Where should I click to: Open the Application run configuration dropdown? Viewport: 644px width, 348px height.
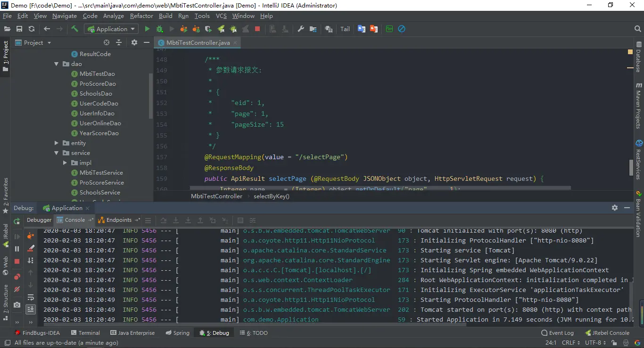coord(111,29)
